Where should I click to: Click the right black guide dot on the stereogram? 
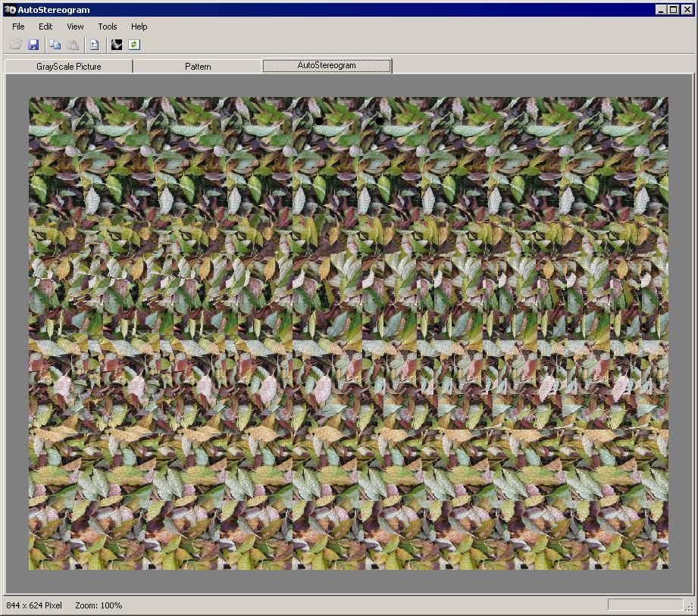click(x=380, y=120)
